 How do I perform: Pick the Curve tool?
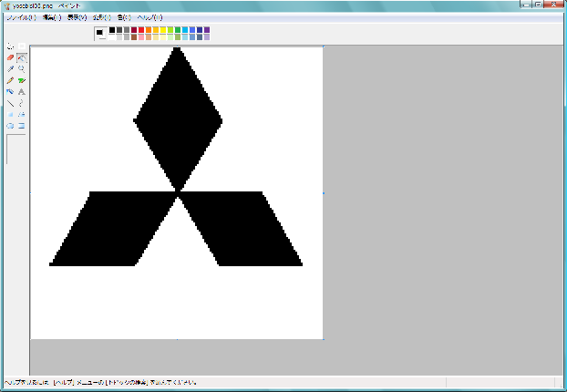point(22,103)
